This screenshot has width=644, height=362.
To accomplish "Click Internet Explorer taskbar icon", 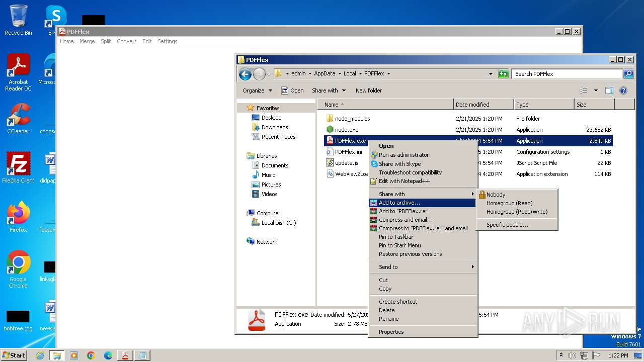I will 40,355.
